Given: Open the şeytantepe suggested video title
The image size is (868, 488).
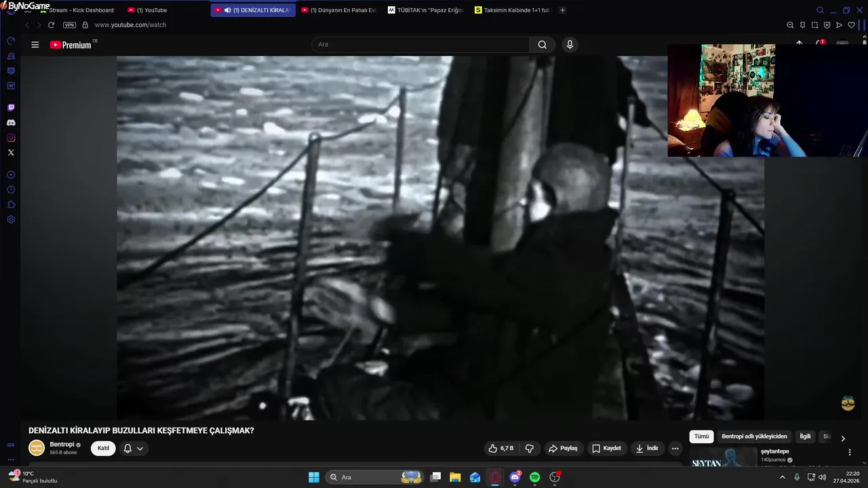Looking at the screenshot, I should pos(775,451).
